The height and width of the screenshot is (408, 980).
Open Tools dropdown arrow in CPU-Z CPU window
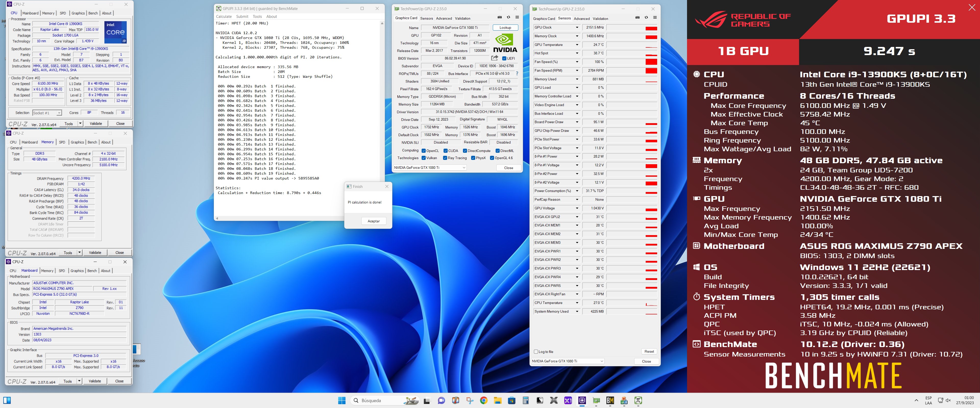click(80, 124)
